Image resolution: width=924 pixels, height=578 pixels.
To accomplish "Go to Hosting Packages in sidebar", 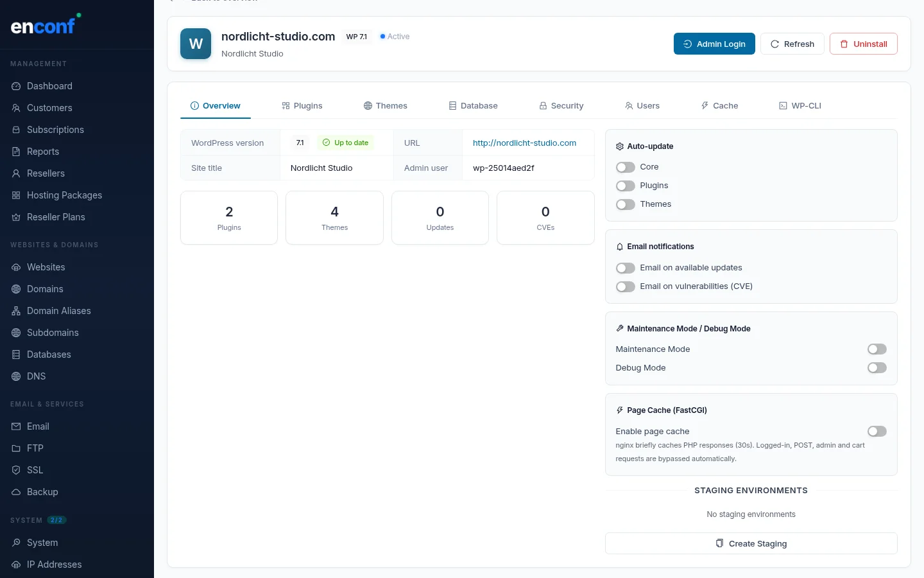I will [x=64, y=195].
